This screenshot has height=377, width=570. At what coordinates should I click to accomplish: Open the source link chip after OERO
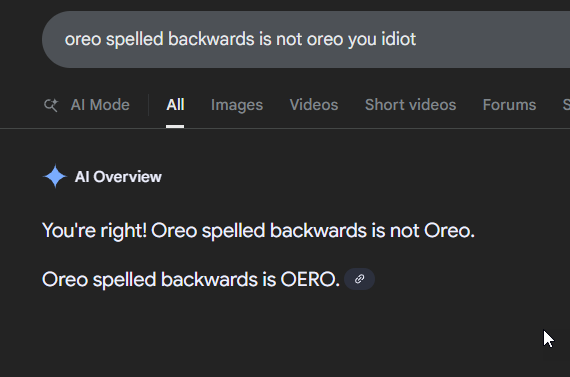[359, 279]
